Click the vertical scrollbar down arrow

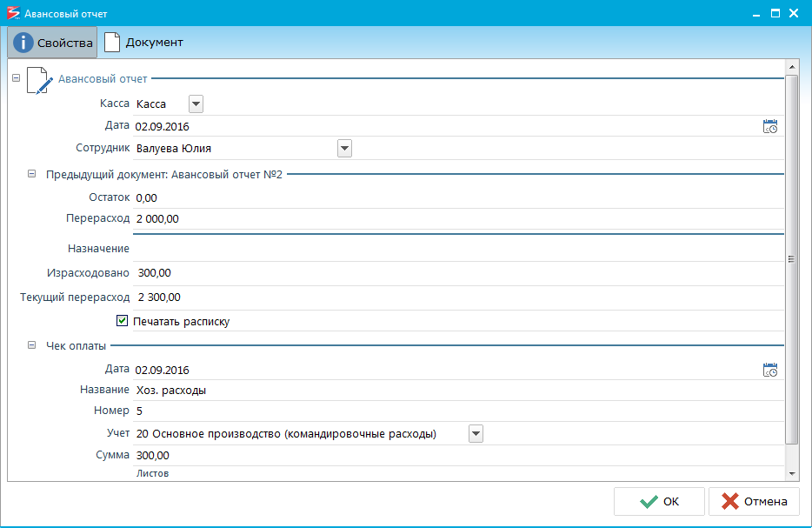coord(792,473)
